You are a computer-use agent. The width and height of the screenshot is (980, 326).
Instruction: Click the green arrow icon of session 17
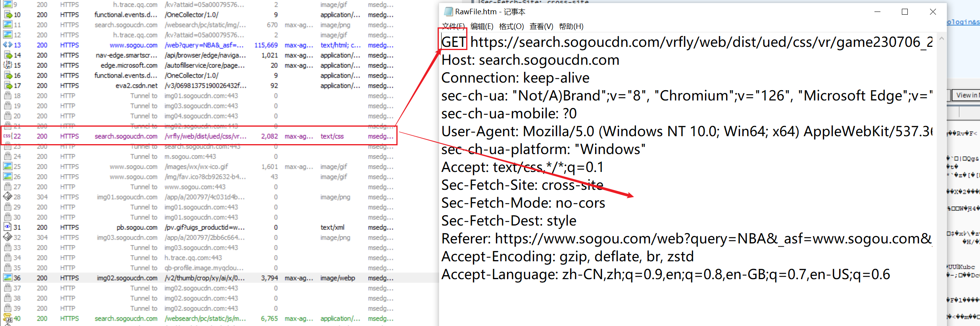pos(8,85)
